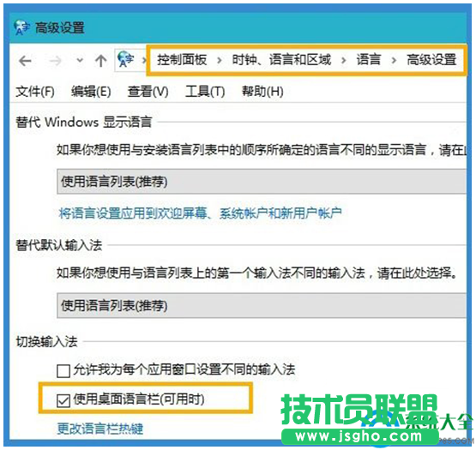
Task: Click the back arrow navigation button
Action: pyautogui.click(x=25, y=62)
